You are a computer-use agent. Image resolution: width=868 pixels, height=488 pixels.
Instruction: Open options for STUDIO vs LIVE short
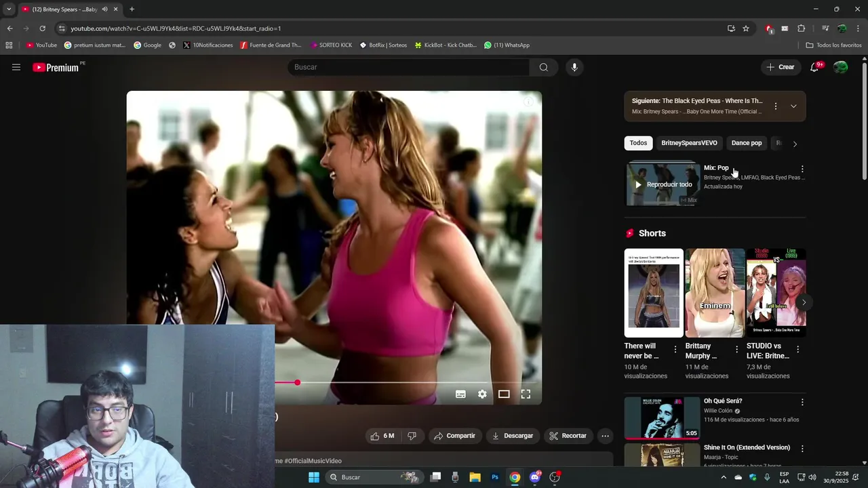point(797,350)
